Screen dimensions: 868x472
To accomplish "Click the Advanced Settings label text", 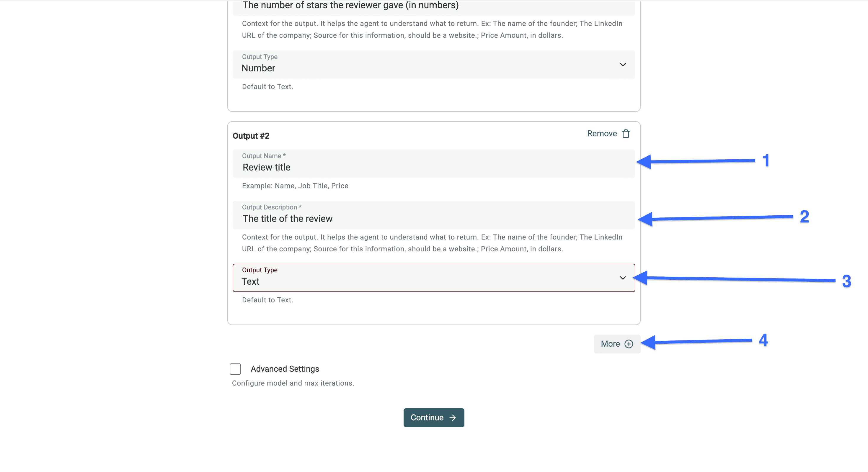I will [x=285, y=369].
